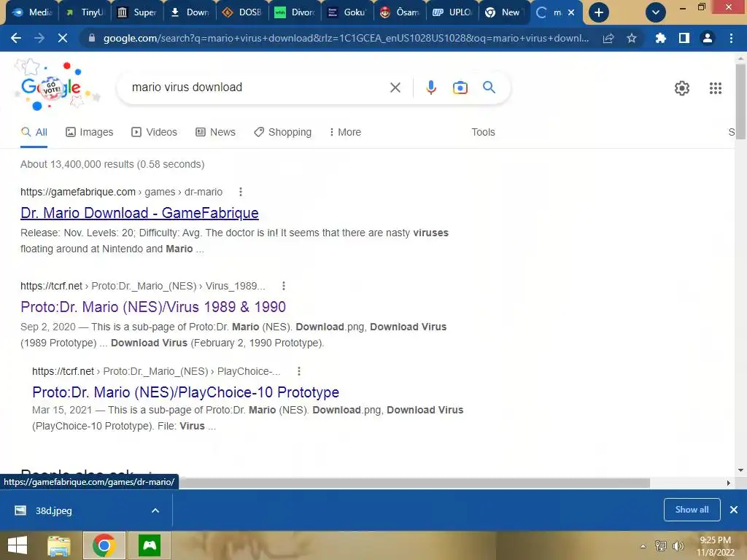Open the network icon in system tray
Screen dimensions: 747x560
coord(661,546)
